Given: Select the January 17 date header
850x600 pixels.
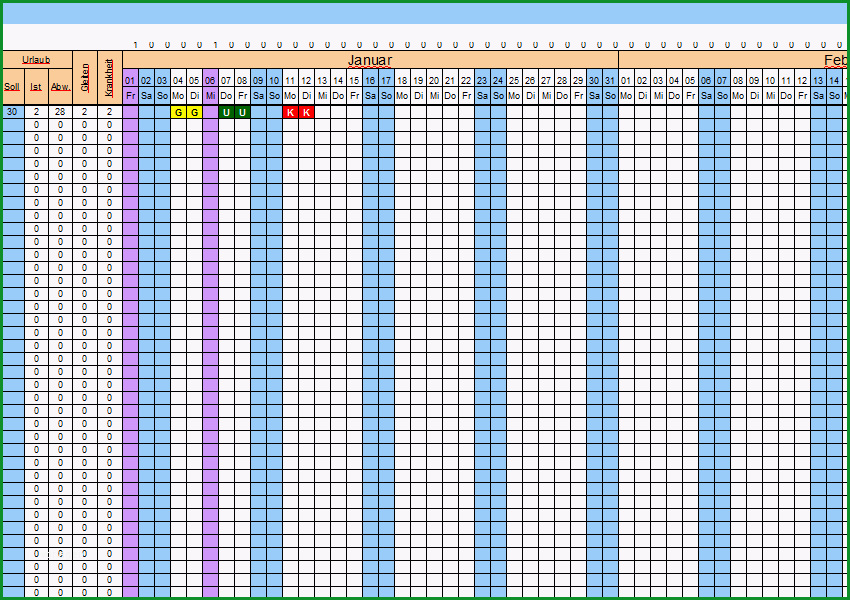Looking at the screenshot, I should point(387,80).
